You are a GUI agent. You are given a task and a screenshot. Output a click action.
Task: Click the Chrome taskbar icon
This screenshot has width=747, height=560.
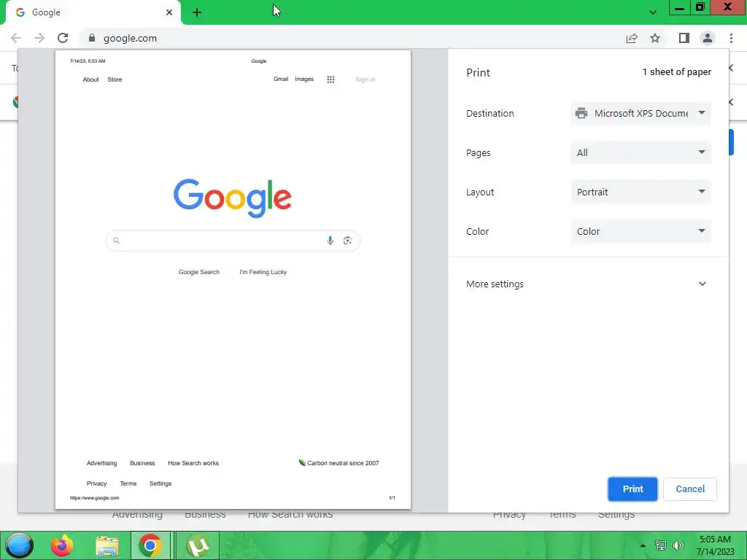(x=150, y=545)
